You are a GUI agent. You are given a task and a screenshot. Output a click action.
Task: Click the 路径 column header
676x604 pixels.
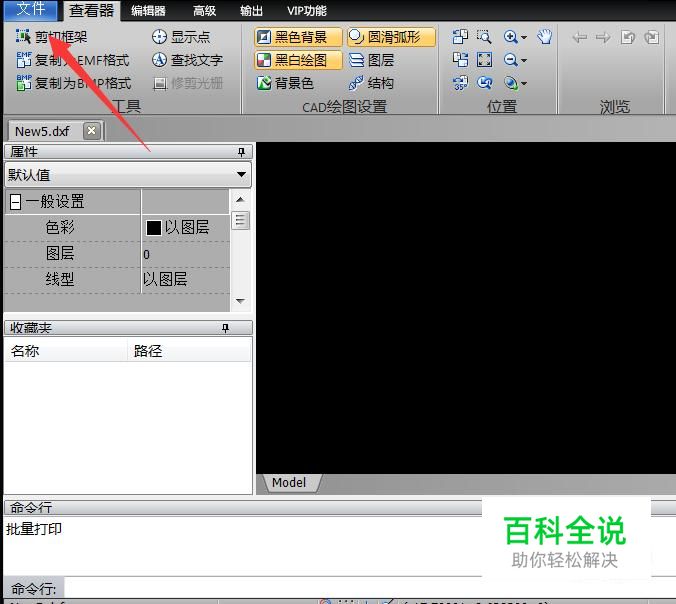coord(189,351)
